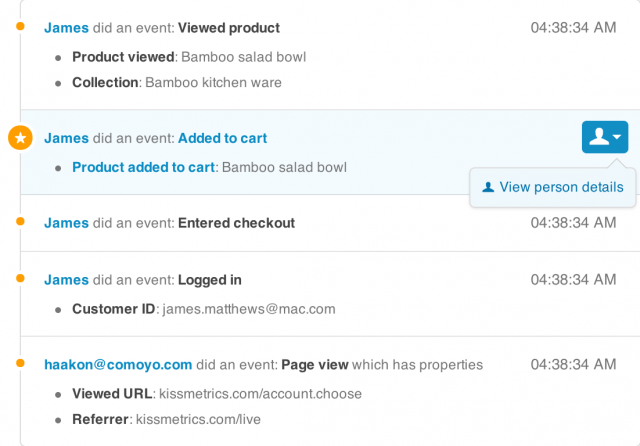This screenshot has width=640, height=446.
Task: Click orange dot marker for Logged in
Action: 20,279
